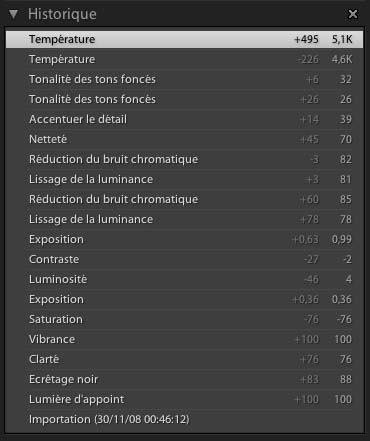Go to the Luminosité history step

pos(185,279)
